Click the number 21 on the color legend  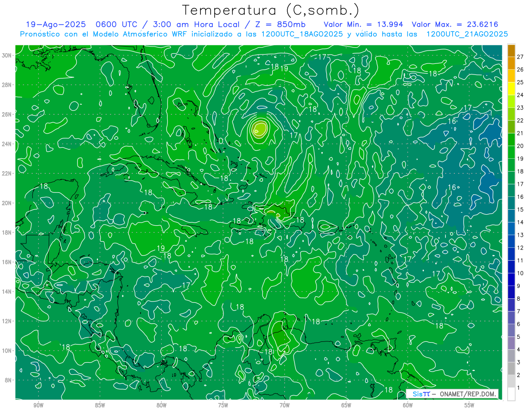click(x=520, y=133)
